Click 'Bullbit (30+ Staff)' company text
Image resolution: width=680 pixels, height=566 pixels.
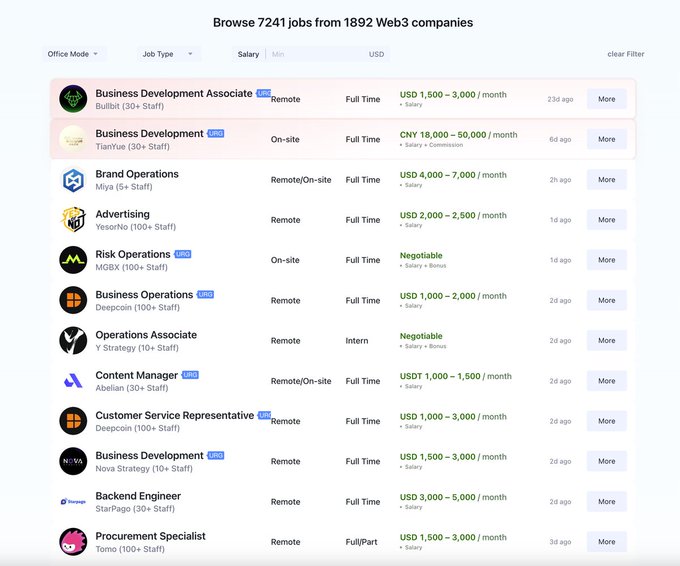point(130,106)
